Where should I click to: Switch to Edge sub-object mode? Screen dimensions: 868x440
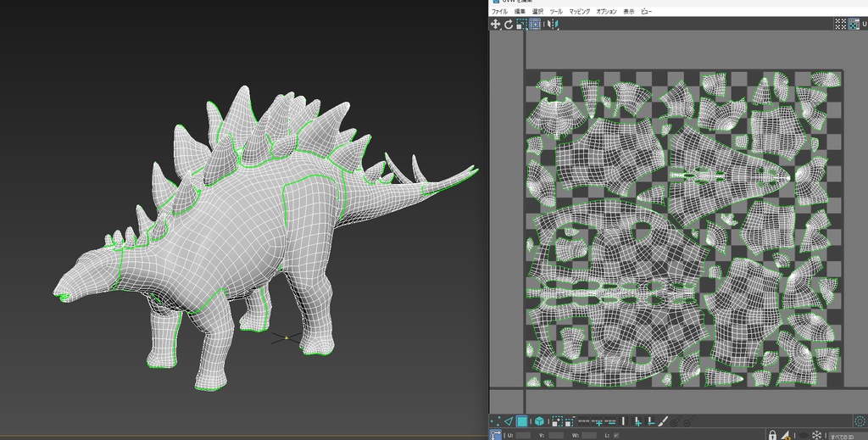tap(509, 421)
